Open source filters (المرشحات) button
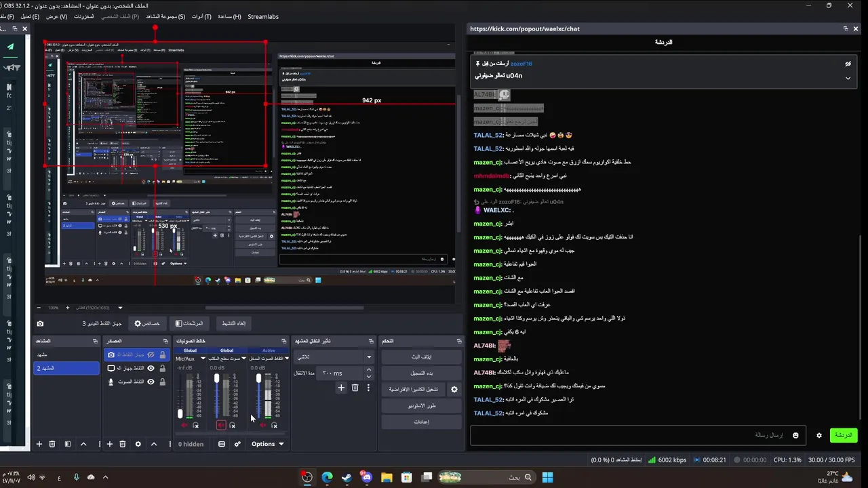 click(189, 324)
